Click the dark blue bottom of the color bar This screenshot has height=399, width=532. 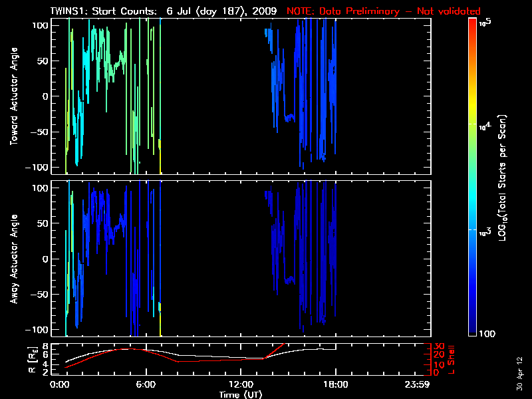(472, 332)
